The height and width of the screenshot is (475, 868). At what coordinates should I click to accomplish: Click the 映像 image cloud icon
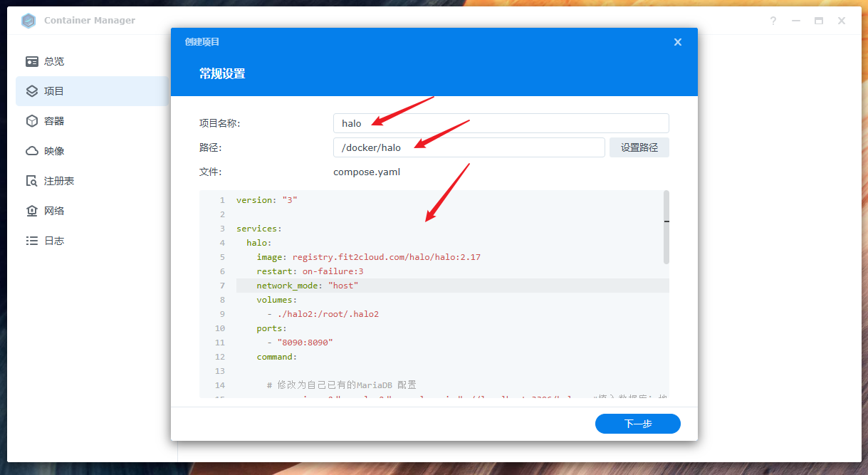pos(32,151)
